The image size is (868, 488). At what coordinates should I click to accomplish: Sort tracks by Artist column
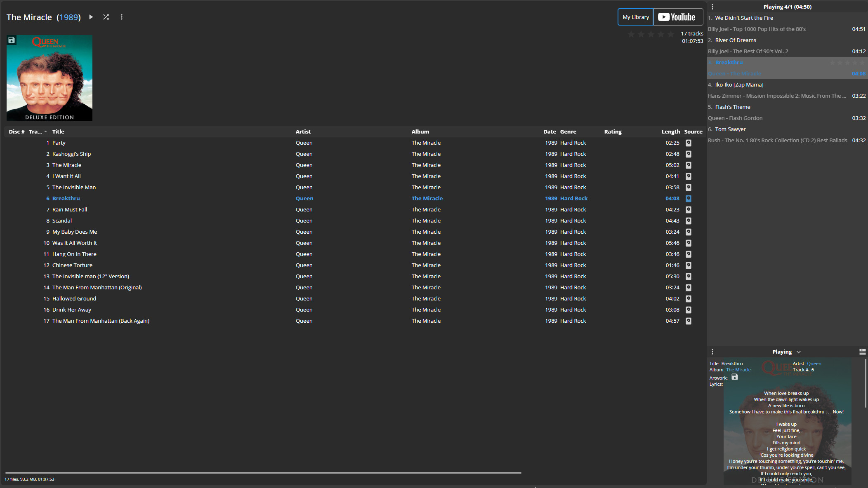click(303, 131)
